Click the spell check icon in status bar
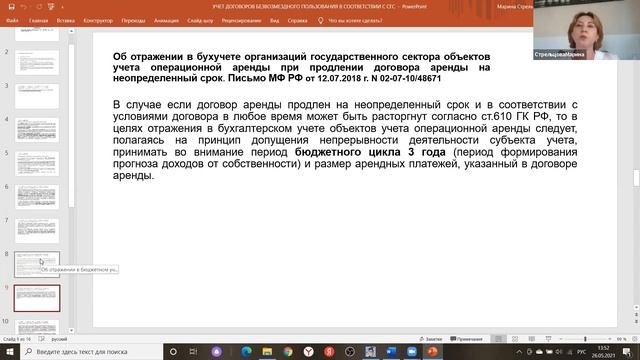Viewport: 640px width, 360px height. click(x=41, y=339)
